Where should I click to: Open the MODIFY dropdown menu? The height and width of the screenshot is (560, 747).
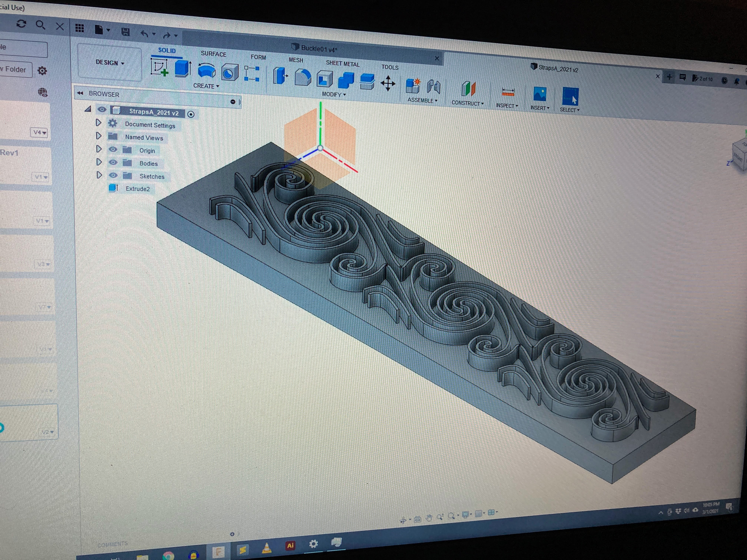point(334,94)
